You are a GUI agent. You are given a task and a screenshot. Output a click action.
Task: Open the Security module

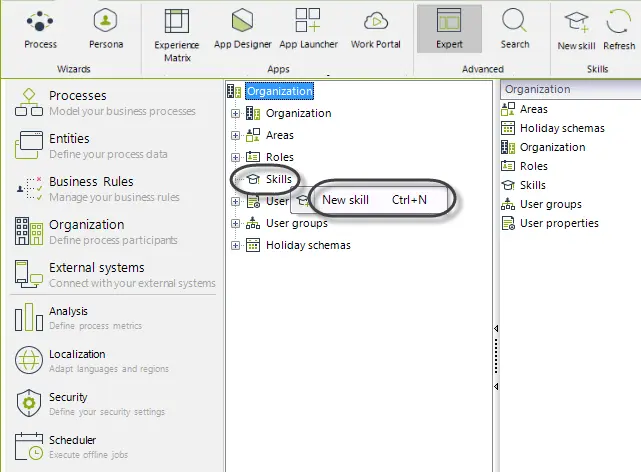[x=90, y=404]
